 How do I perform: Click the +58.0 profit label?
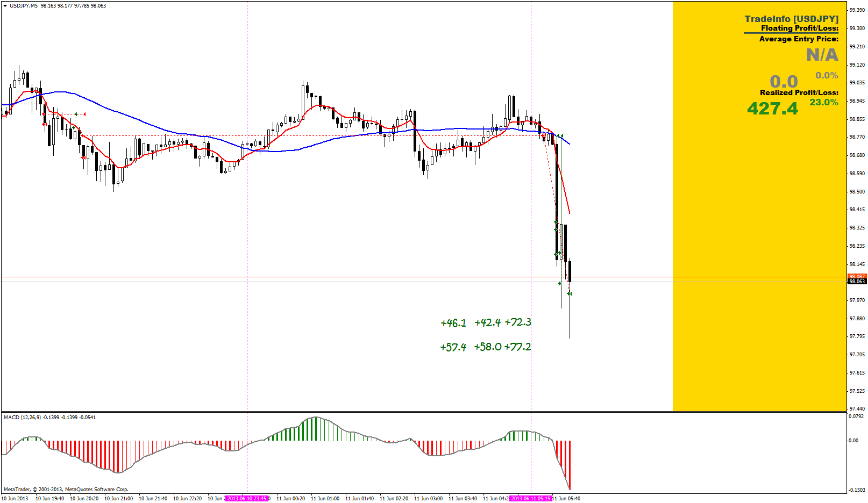(x=488, y=347)
